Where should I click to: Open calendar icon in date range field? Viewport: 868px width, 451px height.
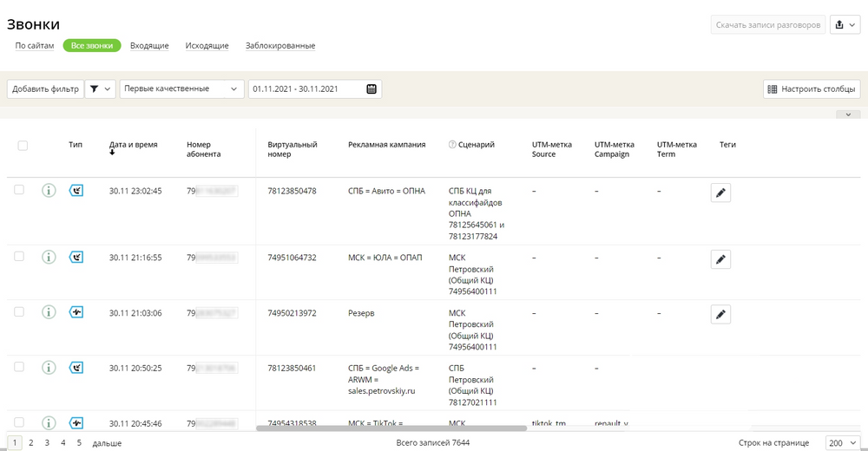pos(372,89)
